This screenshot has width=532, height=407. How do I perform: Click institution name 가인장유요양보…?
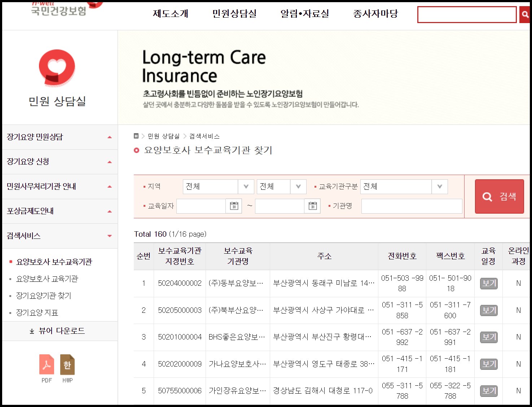point(237,391)
